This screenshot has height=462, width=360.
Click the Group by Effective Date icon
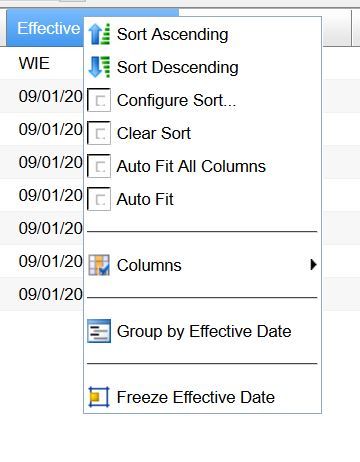pyautogui.click(x=99, y=331)
